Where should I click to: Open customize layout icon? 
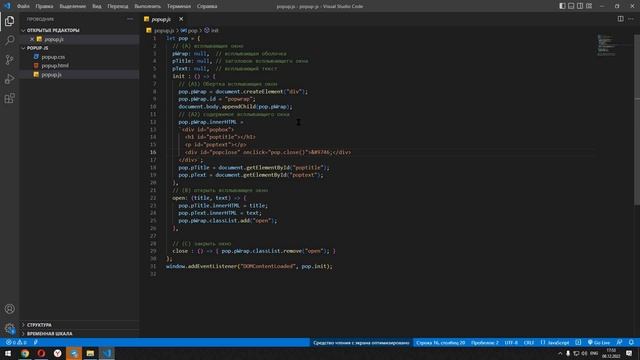click(589, 6)
